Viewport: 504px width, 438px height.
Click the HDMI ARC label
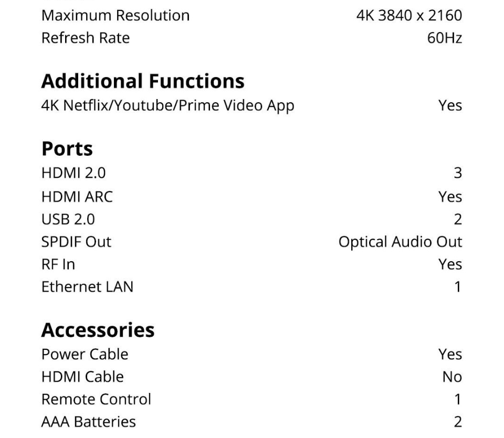[77, 197]
